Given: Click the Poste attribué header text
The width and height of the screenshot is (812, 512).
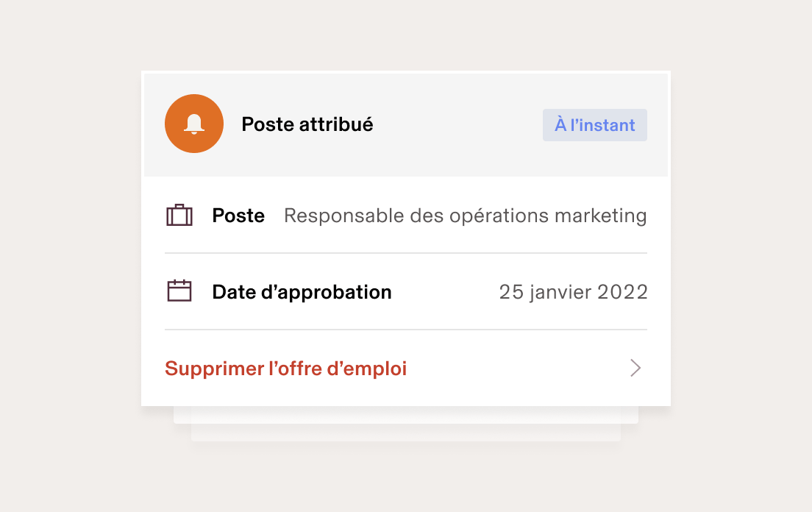Looking at the screenshot, I should click(307, 124).
